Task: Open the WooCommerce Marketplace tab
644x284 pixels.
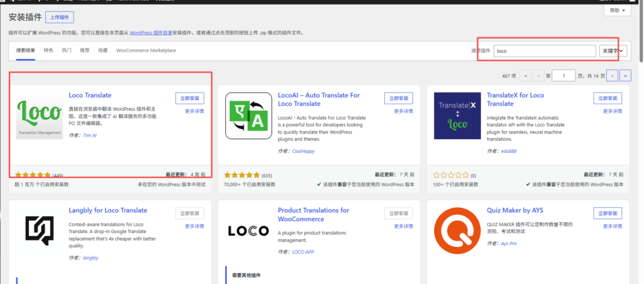Action: tap(146, 50)
